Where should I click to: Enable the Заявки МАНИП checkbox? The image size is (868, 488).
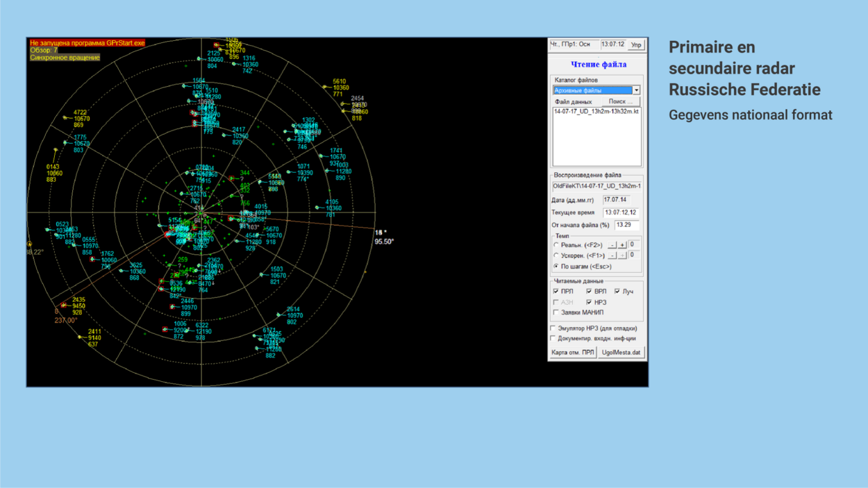pos(556,313)
